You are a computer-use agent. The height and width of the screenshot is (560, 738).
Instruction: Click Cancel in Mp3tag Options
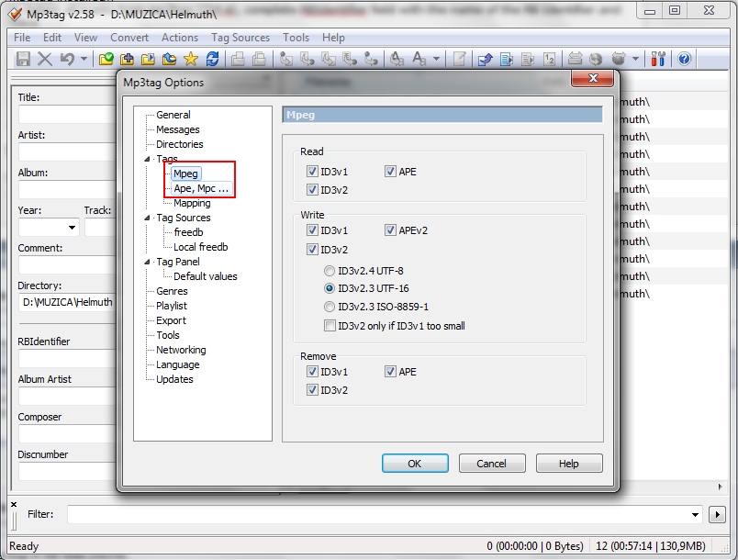(492, 464)
